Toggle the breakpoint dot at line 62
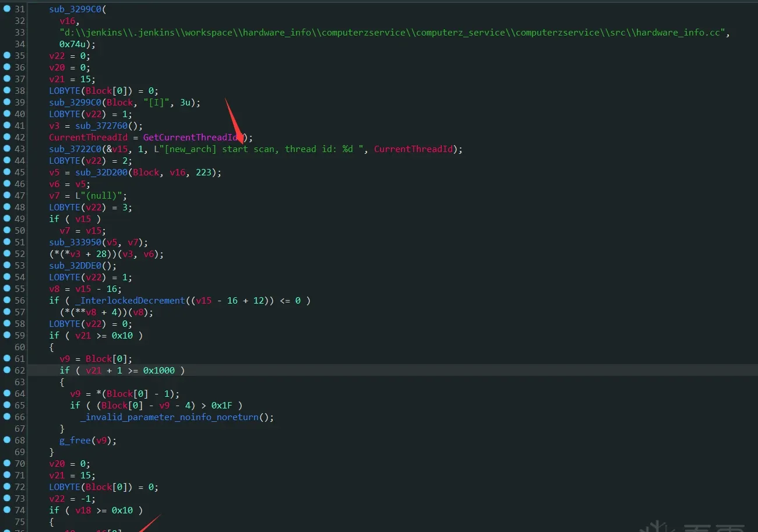The width and height of the screenshot is (758, 532). coord(7,370)
